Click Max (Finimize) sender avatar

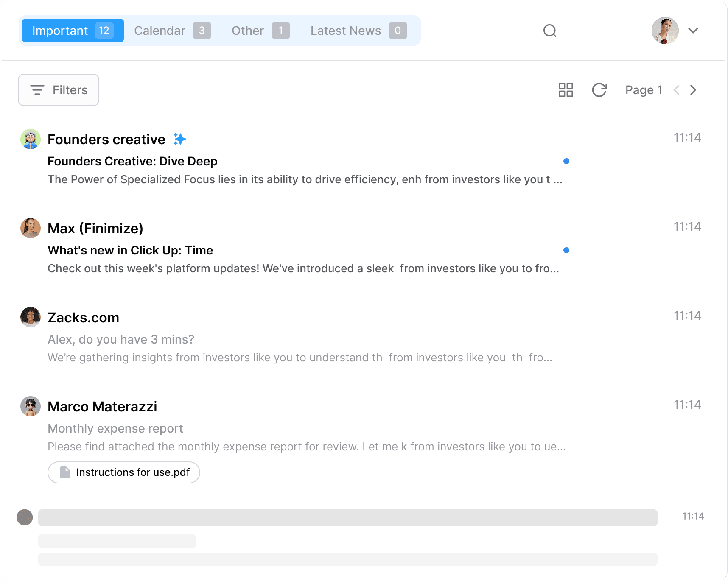click(31, 228)
